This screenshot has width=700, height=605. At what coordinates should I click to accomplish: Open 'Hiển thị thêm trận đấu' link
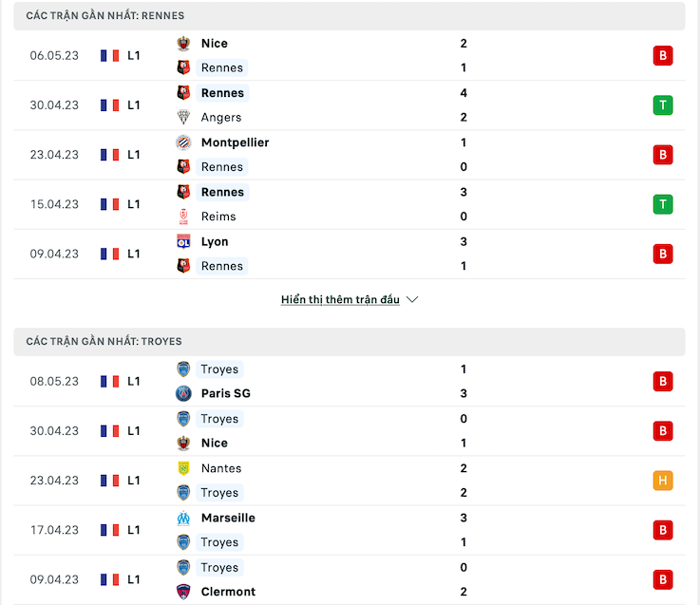[x=340, y=299]
